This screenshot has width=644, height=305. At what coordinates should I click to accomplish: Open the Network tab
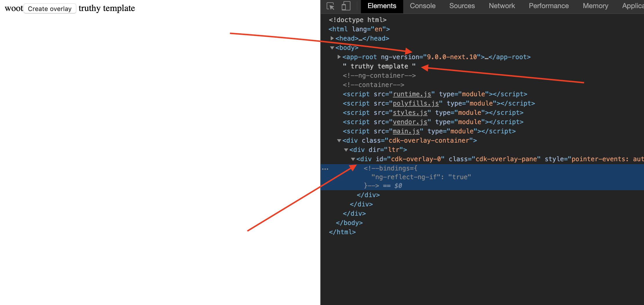tap(502, 6)
